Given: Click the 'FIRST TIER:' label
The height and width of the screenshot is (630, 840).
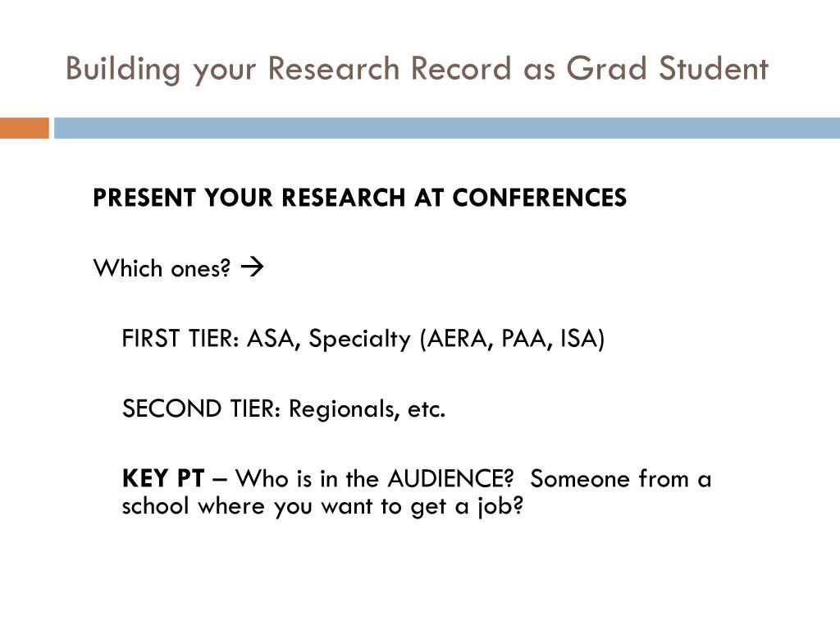Looking at the screenshot, I should 180,338.
